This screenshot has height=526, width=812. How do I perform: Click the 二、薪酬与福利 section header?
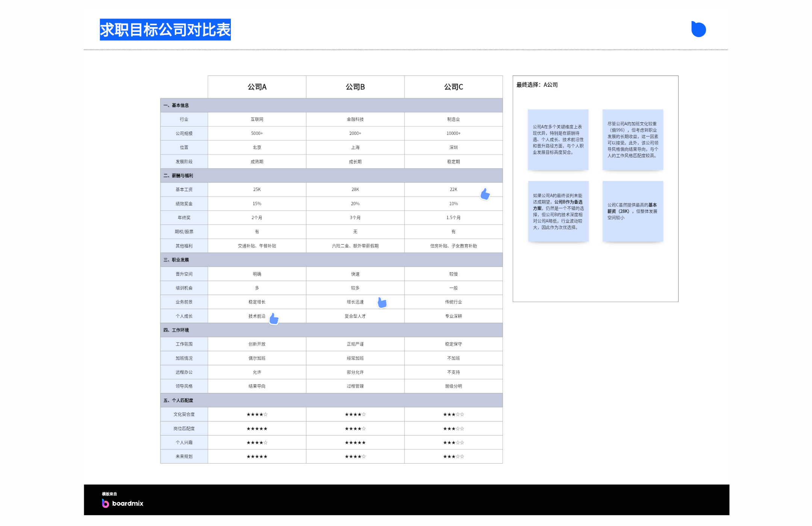pyautogui.click(x=331, y=175)
